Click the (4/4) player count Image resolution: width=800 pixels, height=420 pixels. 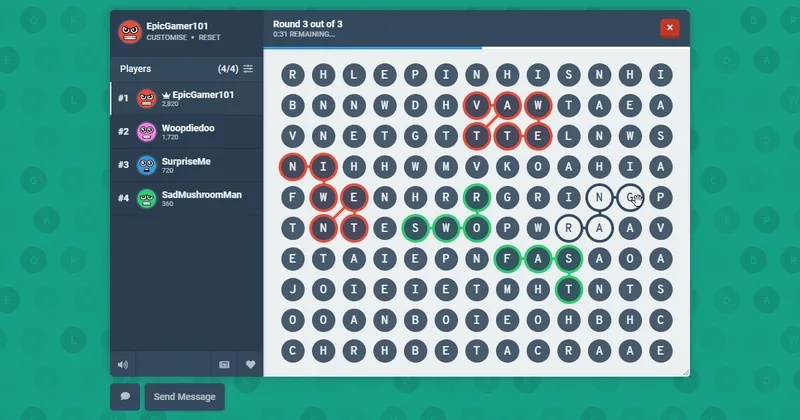coord(228,69)
